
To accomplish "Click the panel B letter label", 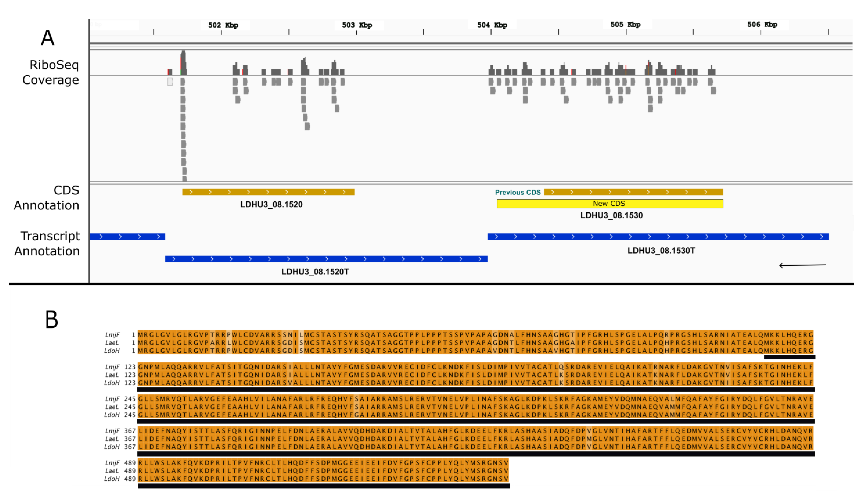I will pyautogui.click(x=52, y=319).
